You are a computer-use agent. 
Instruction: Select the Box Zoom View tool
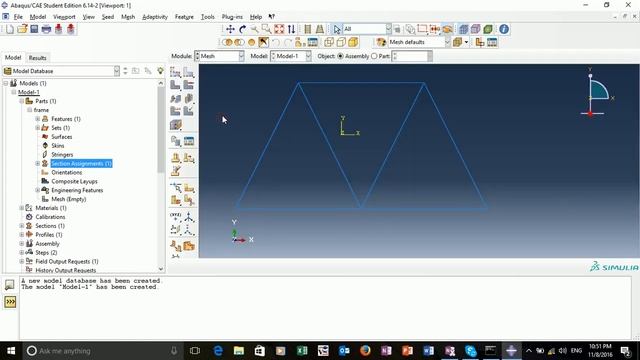click(x=267, y=29)
